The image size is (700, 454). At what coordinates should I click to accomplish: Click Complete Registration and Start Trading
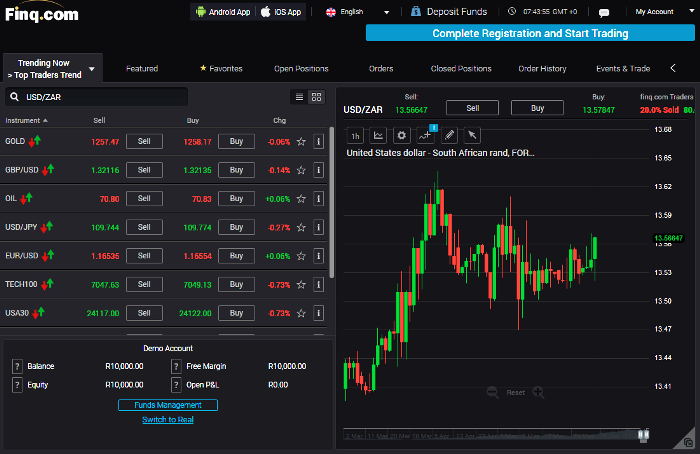[x=530, y=33]
